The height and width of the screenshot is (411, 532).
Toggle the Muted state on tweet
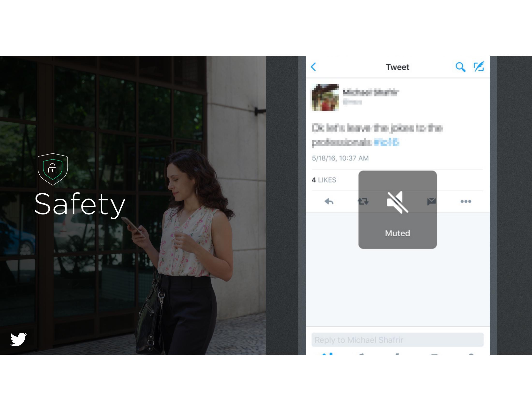tap(397, 209)
